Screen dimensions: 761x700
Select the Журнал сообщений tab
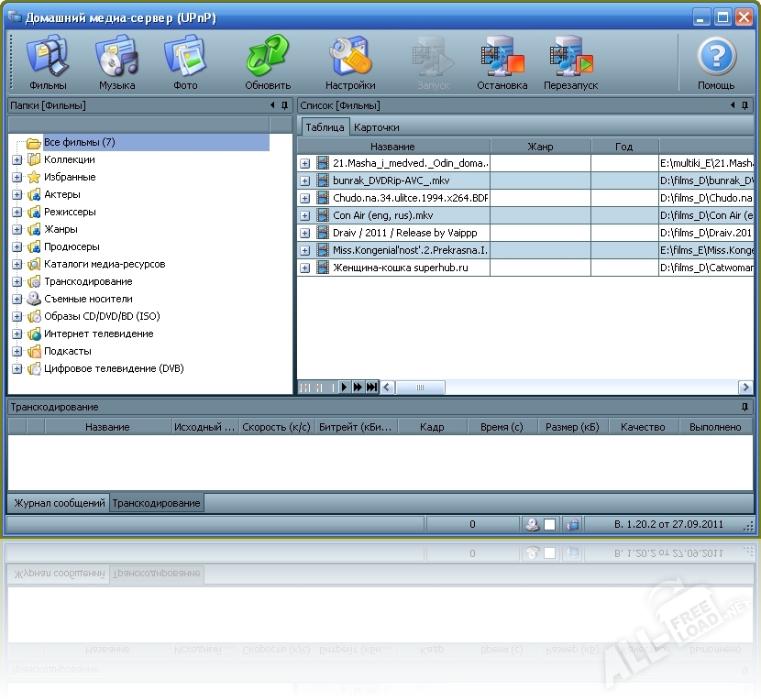[x=59, y=503]
